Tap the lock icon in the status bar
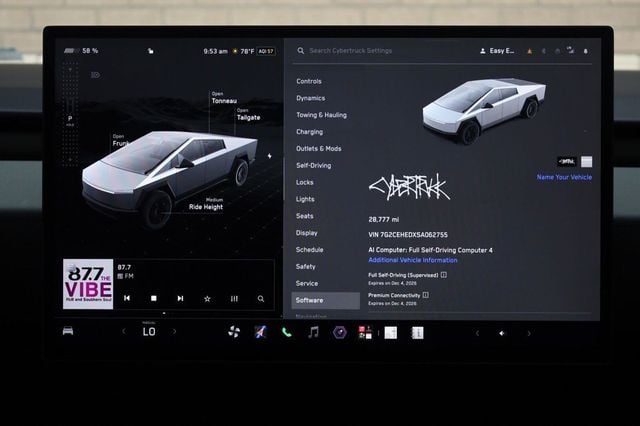 (151, 51)
